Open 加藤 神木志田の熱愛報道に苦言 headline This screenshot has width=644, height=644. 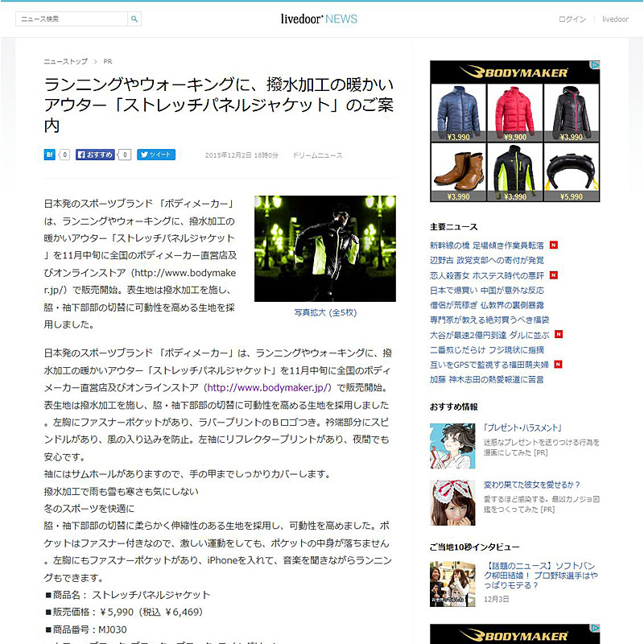tap(487, 379)
